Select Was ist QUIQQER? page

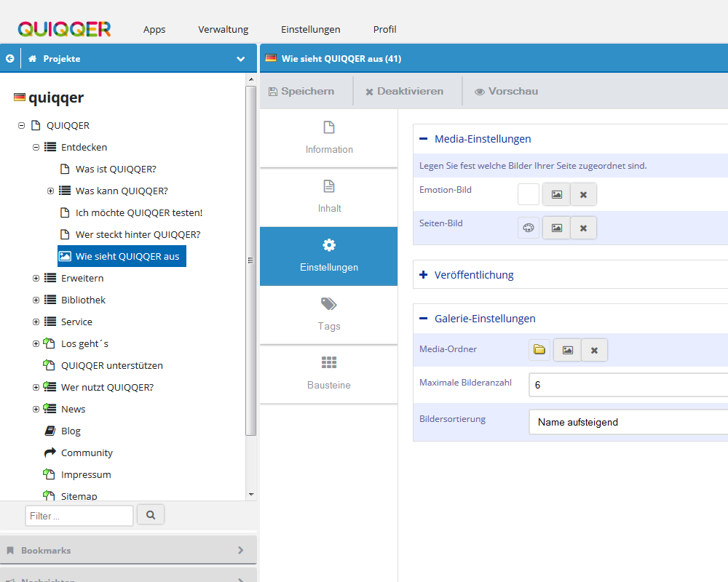coord(116,169)
